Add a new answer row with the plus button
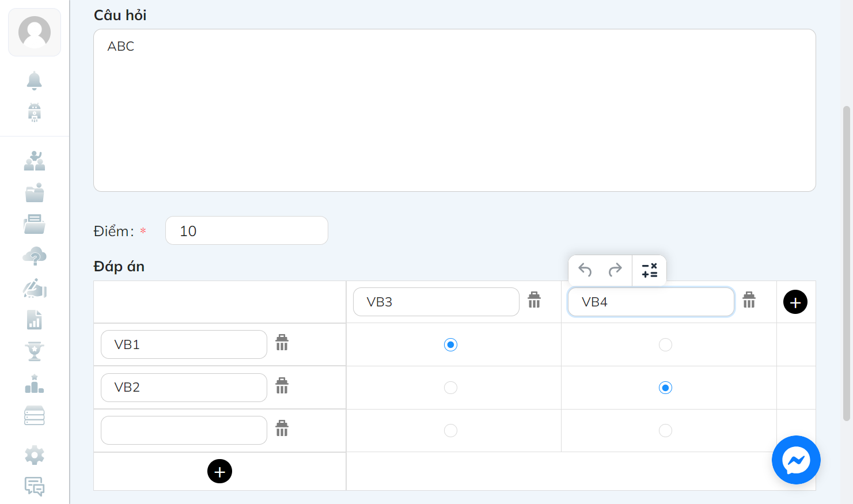Viewport: 853px width, 504px height. (x=219, y=471)
